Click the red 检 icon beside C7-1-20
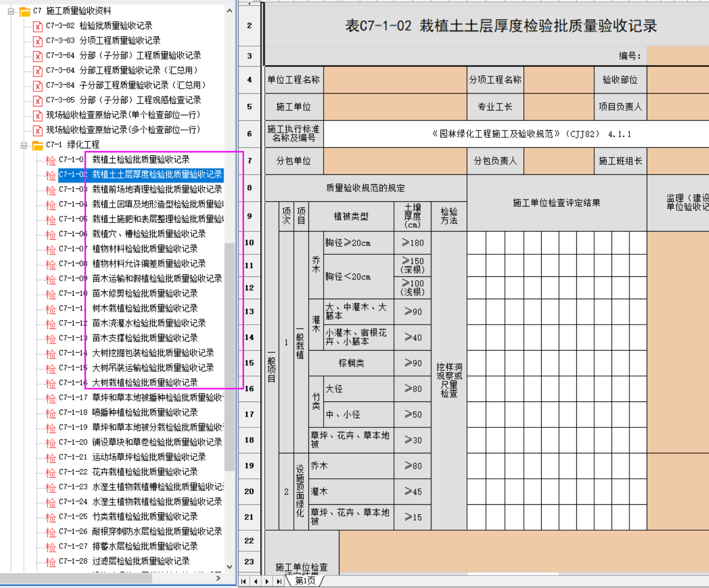 (x=51, y=442)
